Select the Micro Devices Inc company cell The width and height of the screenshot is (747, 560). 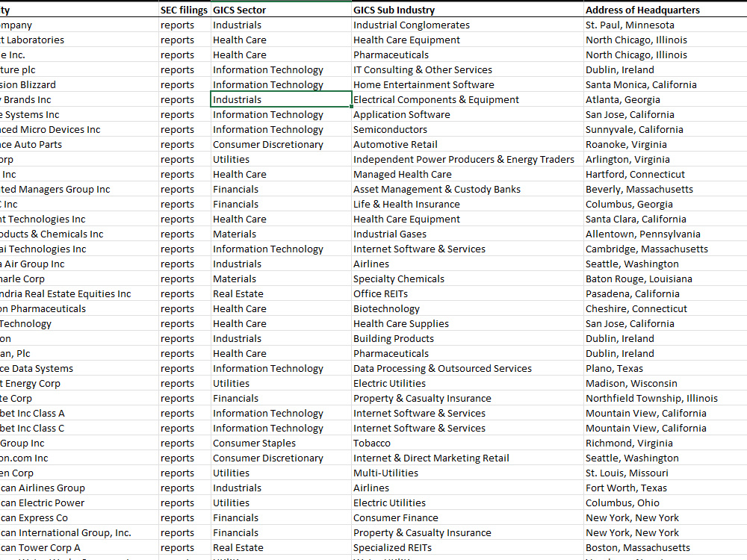(x=79, y=129)
